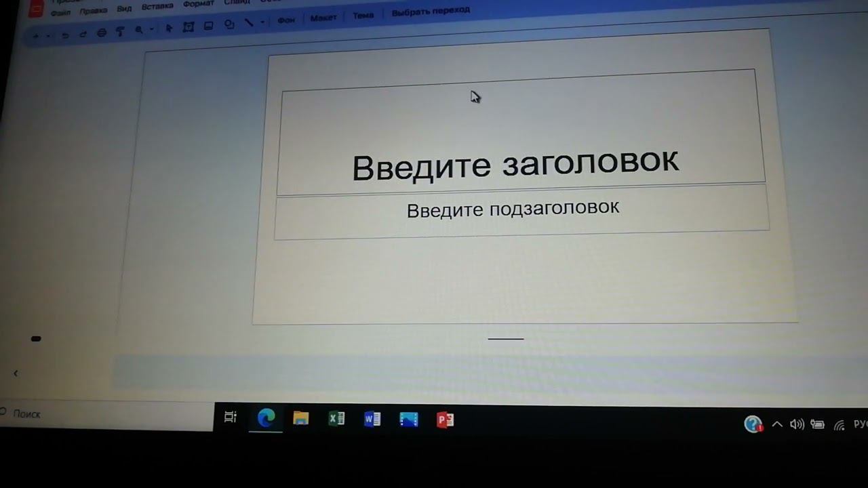Click the Выбрать переход button
The width and height of the screenshot is (868, 488).
coord(431,12)
